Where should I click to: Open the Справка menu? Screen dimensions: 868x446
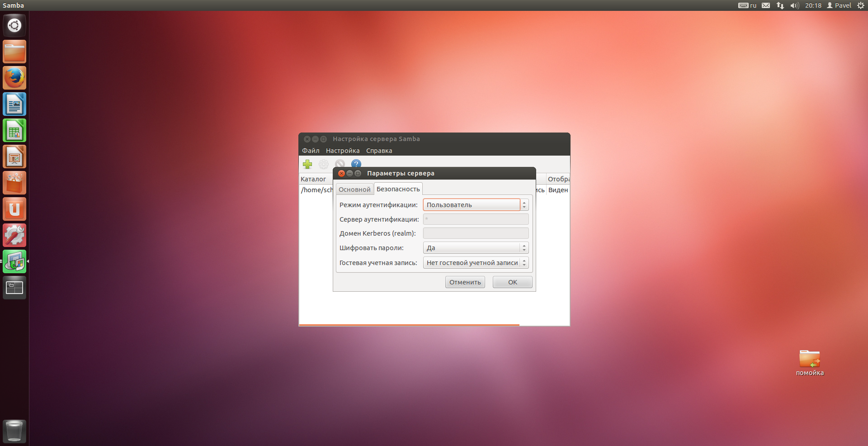pos(379,151)
